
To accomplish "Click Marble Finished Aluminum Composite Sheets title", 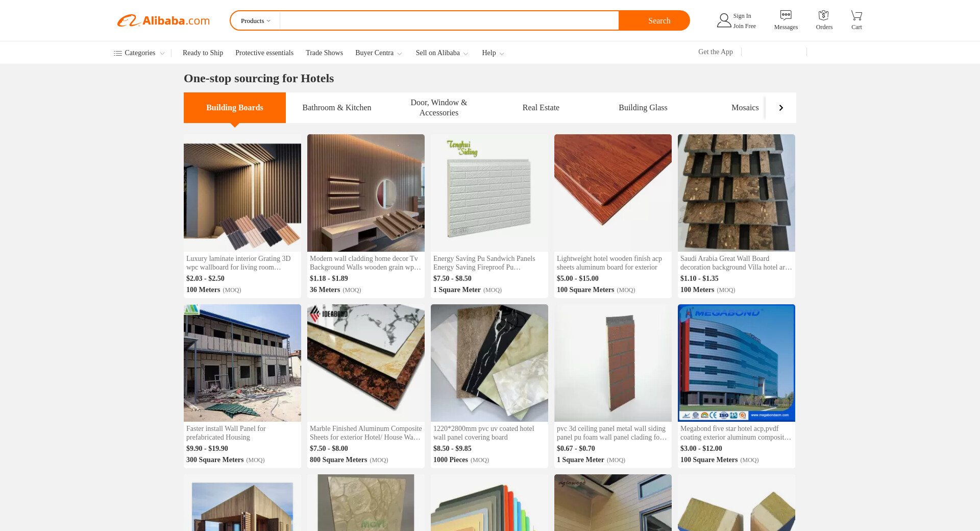I will [366, 433].
